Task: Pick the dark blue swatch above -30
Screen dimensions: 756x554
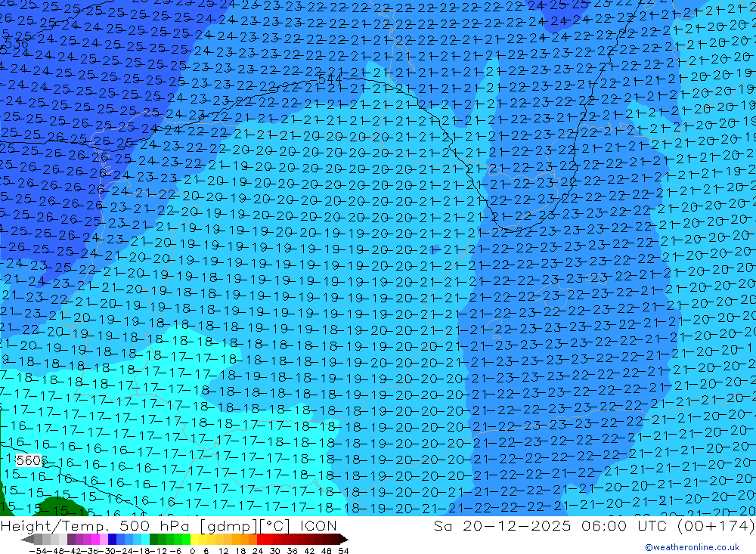Action: point(112,539)
